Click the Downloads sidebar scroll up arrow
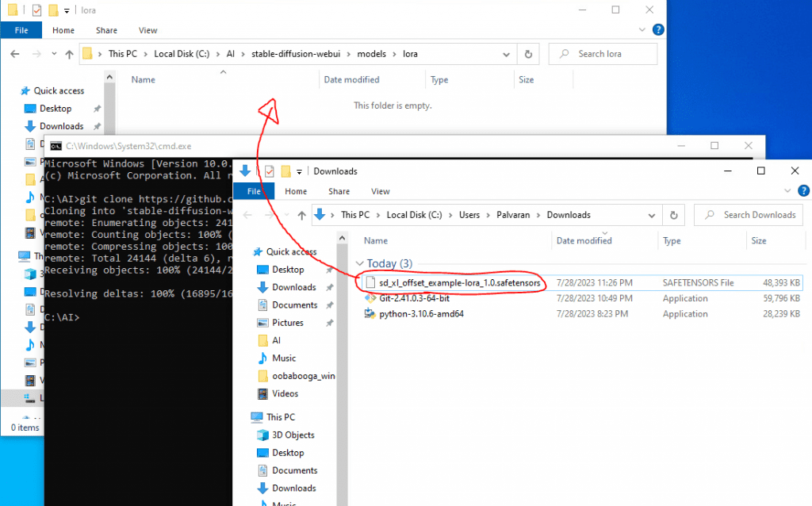Image resolution: width=812 pixels, height=506 pixels. tap(342, 238)
